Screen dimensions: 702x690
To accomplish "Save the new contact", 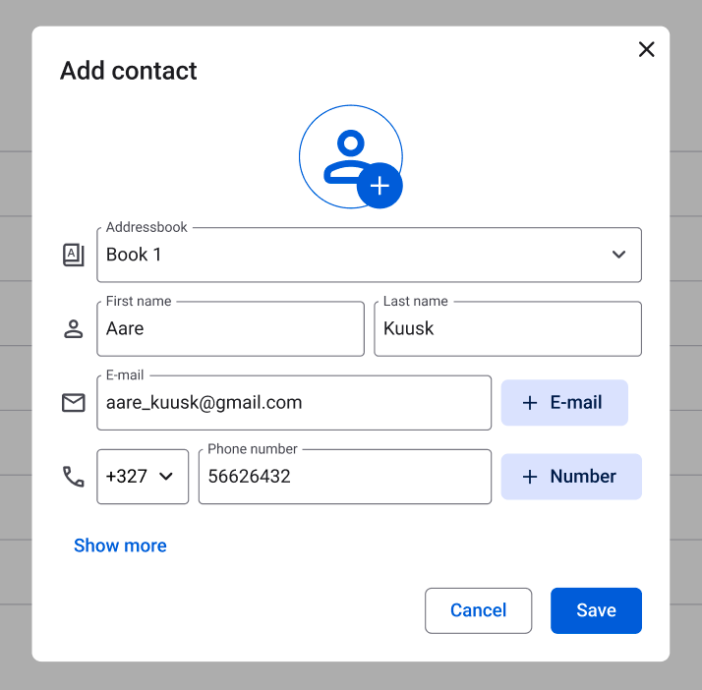I will click(596, 611).
